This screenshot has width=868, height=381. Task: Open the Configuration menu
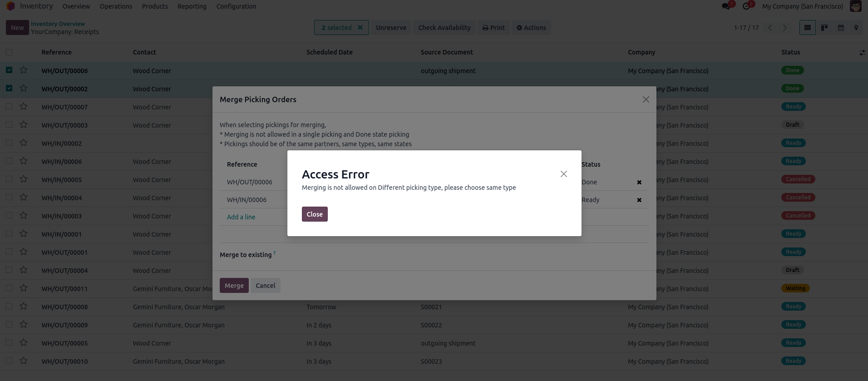click(236, 6)
